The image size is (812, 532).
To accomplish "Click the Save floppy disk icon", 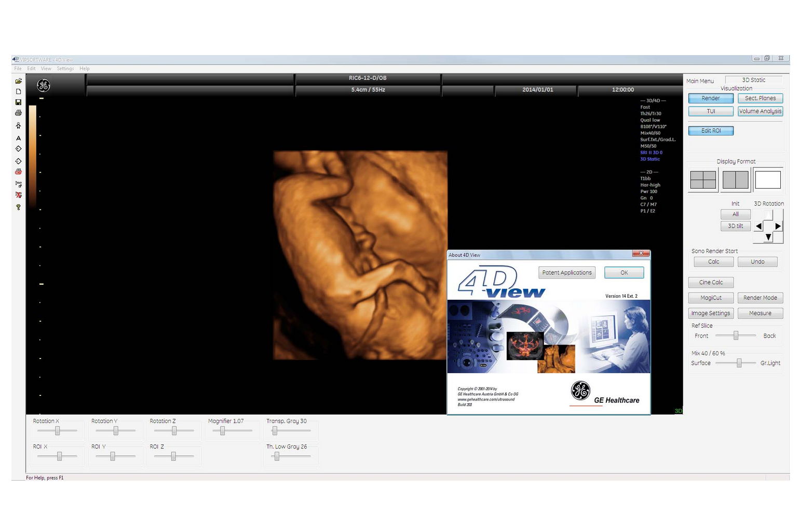I will click(x=18, y=102).
